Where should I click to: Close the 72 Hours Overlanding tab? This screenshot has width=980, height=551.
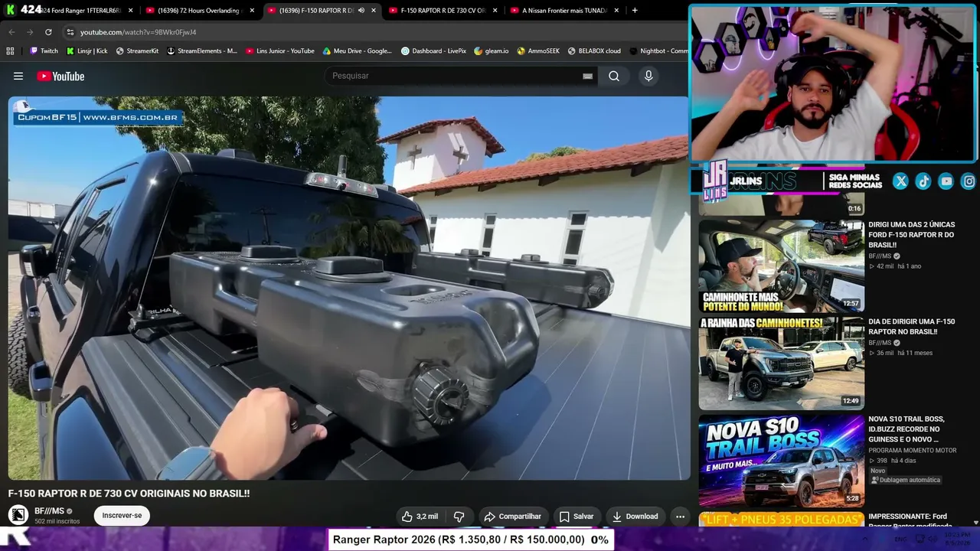tap(252, 11)
